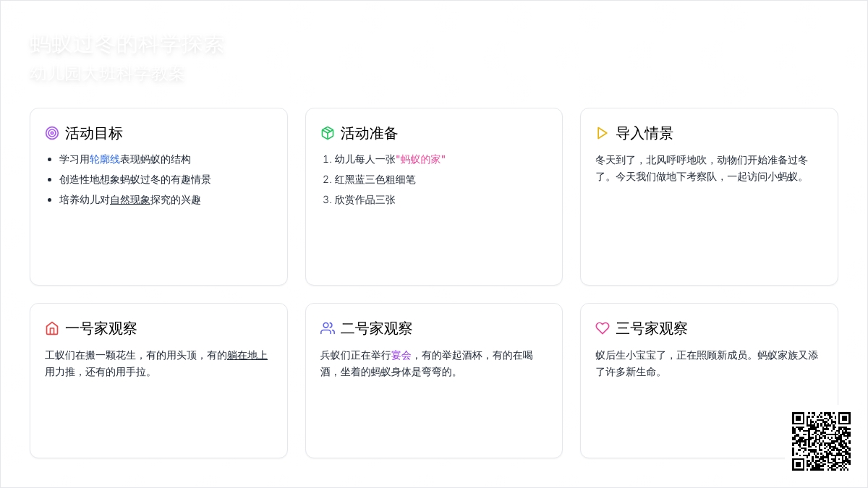Open the underlined 自然现象 link
Image resolution: width=868 pixels, height=488 pixels.
[130, 200]
